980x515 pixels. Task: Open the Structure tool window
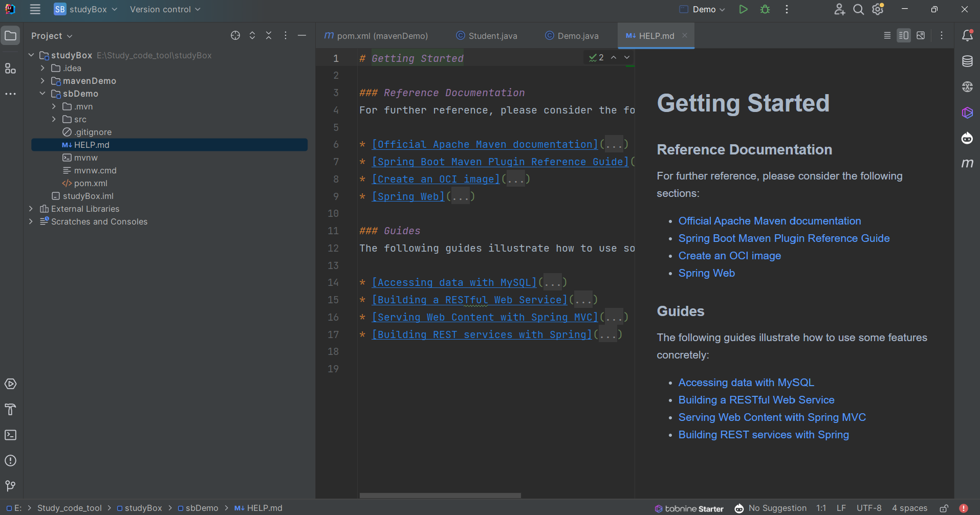click(x=10, y=69)
